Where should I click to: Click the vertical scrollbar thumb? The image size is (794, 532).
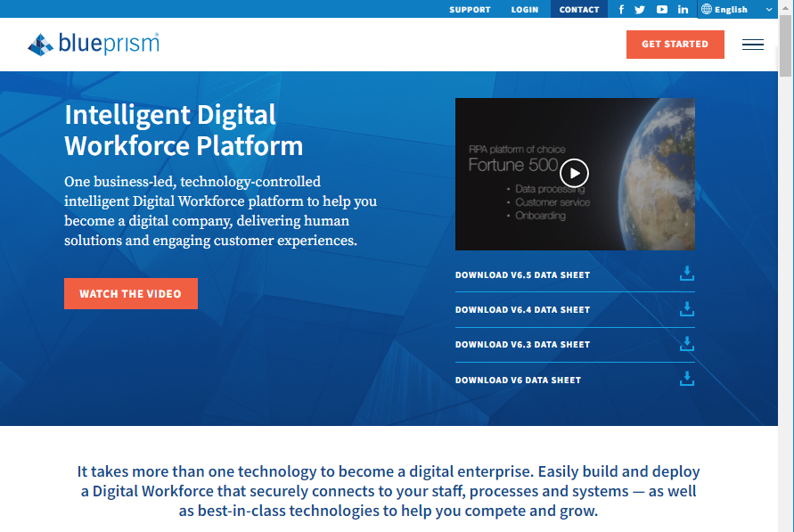[785, 45]
